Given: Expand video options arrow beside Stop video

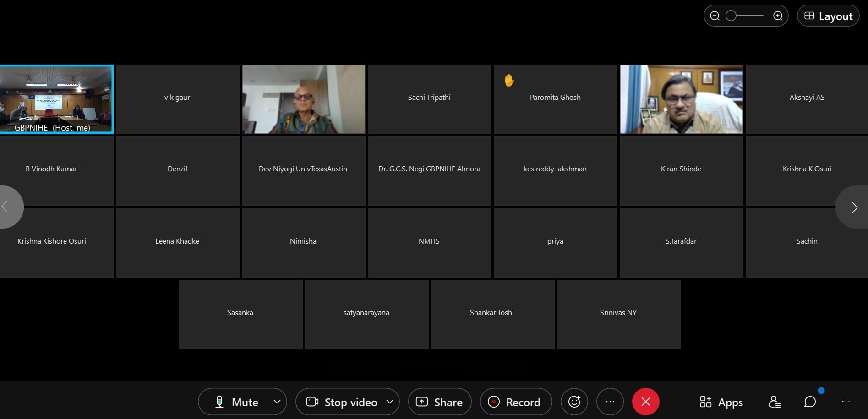Looking at the screenshot, I should [x=390, y=402].
